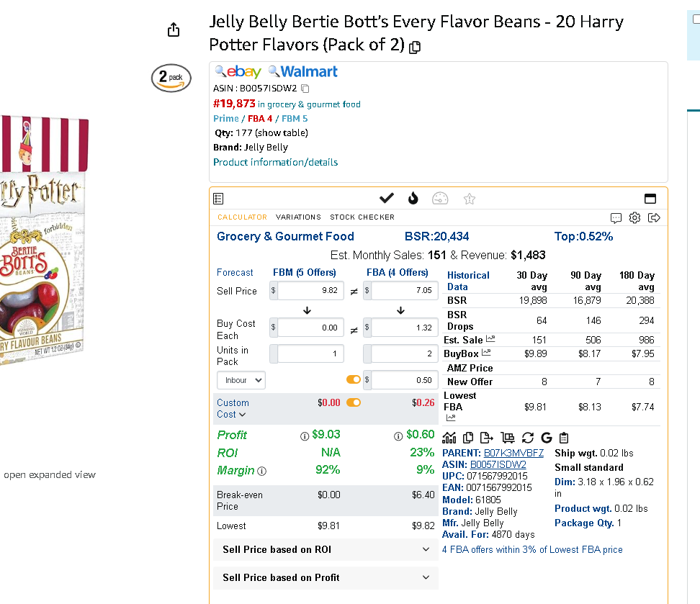Click the share icon above product image

[x=174, y=30]
